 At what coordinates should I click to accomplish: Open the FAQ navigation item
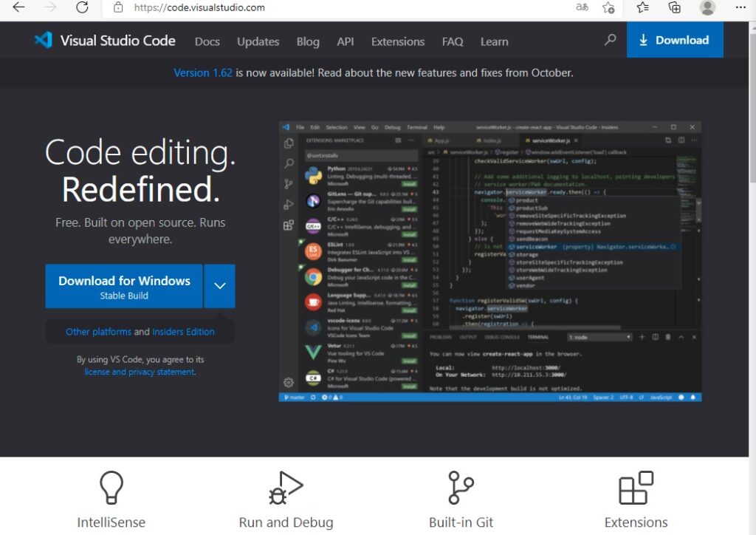tap(453, 41)
